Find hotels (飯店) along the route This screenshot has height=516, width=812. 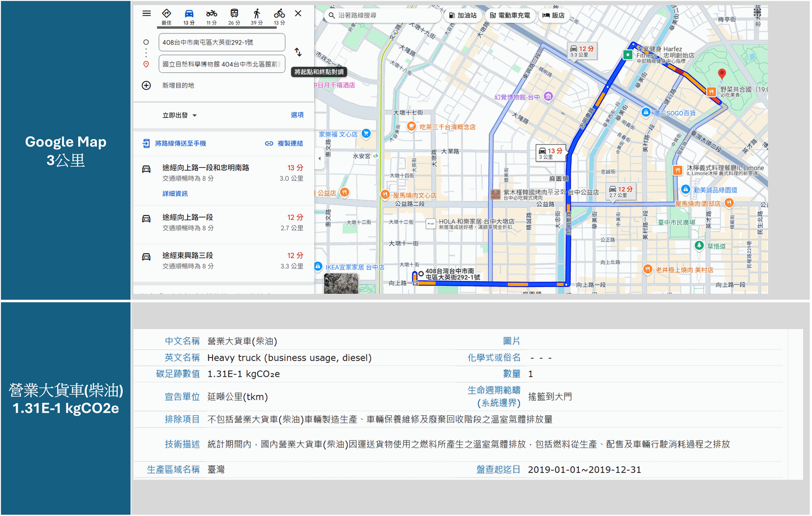pyautogui.click(x=554, y=15)
